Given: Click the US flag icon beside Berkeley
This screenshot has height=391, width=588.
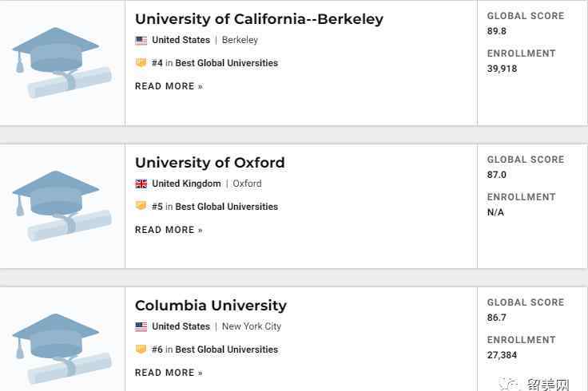Looking at the screenshot, I should click(x=141, y=40).
